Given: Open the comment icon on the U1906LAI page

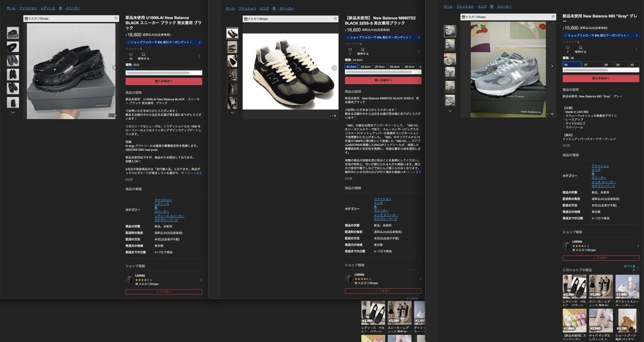Looking at the screenshot, I should (143, 54).
